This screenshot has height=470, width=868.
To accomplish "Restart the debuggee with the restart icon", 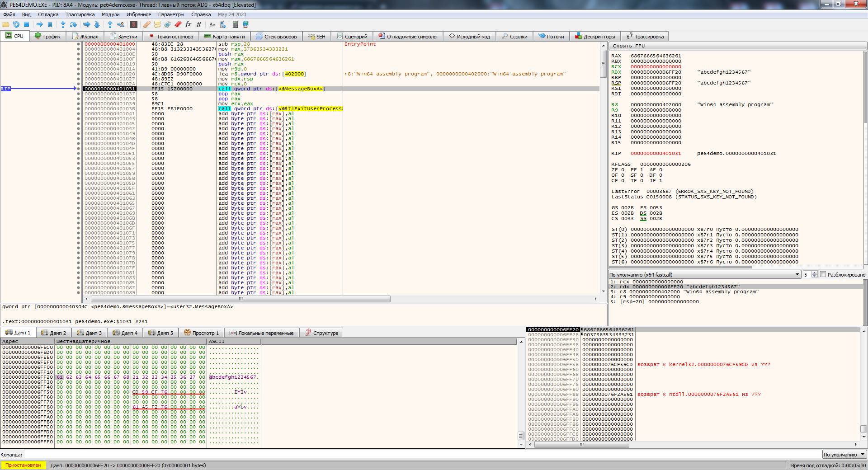I will click(16, 24).
